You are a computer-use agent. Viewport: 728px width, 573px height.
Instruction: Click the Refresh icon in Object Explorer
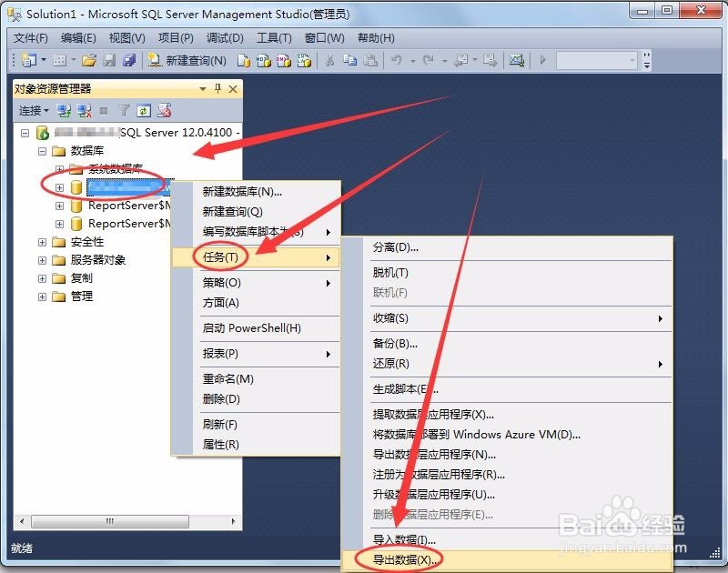pos(144,110)
